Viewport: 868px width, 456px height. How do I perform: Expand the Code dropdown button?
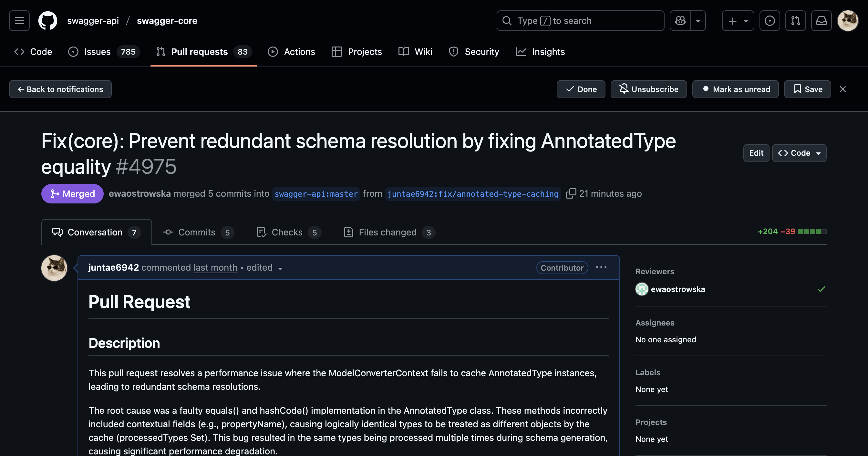[x=799, y=153]
